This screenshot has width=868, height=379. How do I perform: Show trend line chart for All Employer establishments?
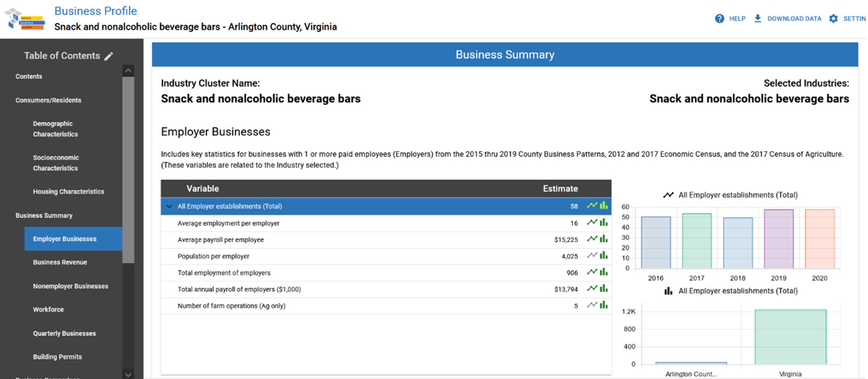(592, 206)
